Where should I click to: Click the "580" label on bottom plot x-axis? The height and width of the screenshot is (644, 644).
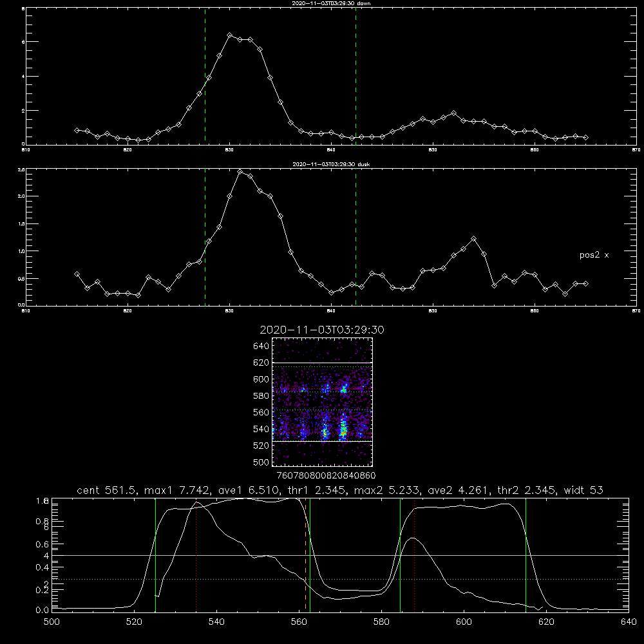[381, 622]
